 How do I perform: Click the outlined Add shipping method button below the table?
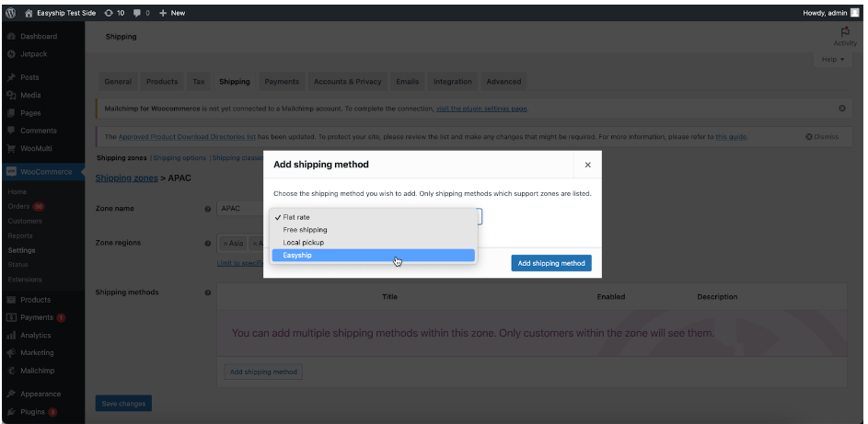[x=263, y=372]
